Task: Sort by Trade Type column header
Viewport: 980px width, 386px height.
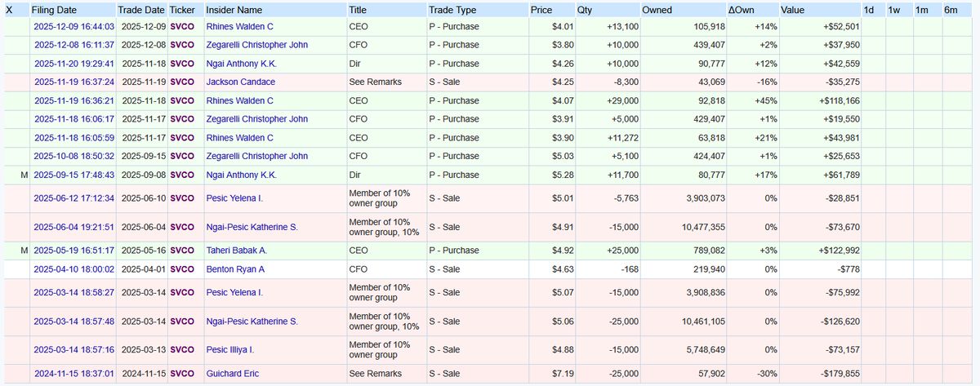Action: [452, 11]
